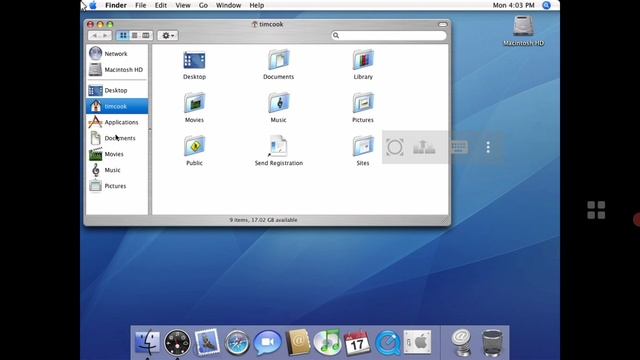The height and width of the screenshot is (360, 640).
Task: Click the window title timcook
Action: click(271, 24)
